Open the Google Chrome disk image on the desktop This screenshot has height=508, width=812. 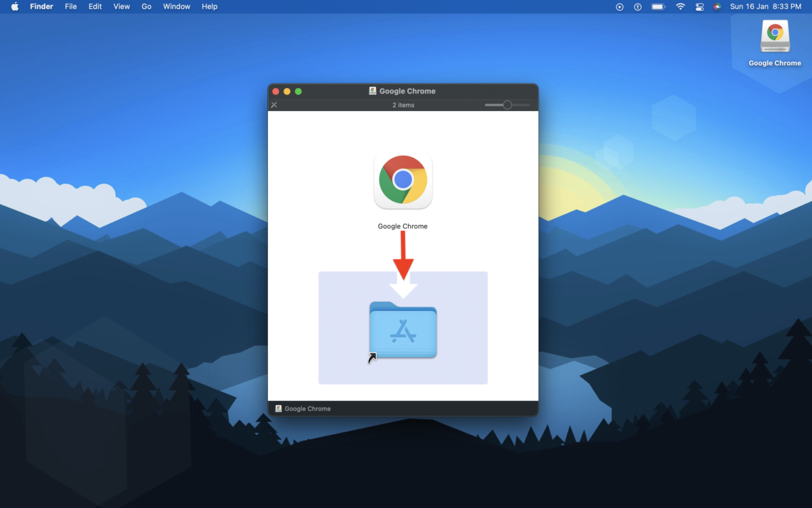[774, 37]
